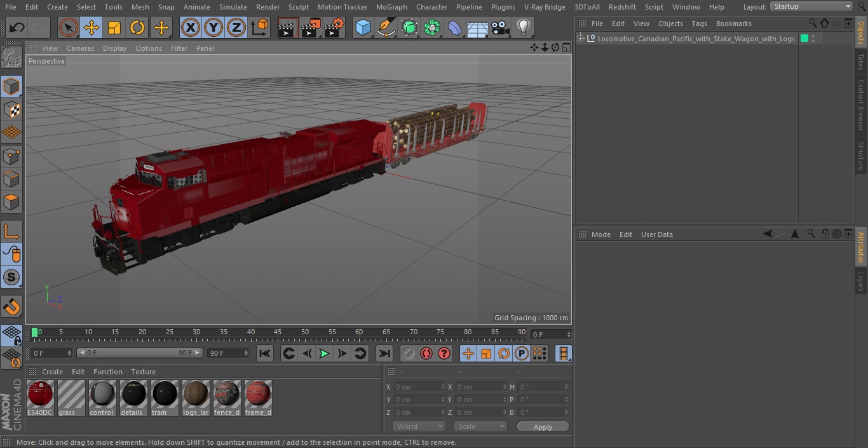Open the World coordinate dropdown
Screen dimensions: 868x448
pyautogui.click(x=419, y=426)
